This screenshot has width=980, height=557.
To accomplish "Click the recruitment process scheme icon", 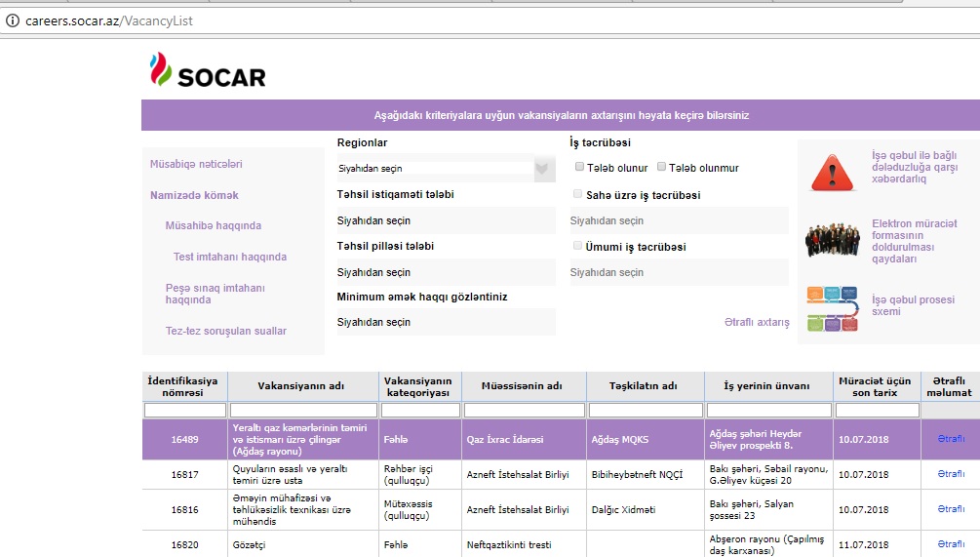I will [x=832, y=309].
